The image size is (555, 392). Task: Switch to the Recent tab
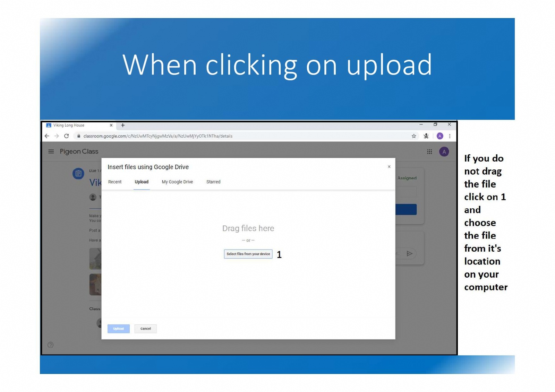pyautogui.click(x=115, y=182)
